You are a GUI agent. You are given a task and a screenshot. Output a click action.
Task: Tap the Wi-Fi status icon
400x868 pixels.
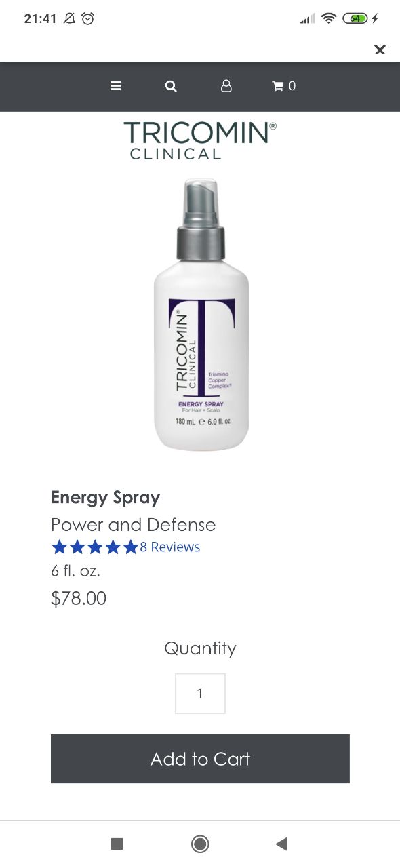[329, 19]
